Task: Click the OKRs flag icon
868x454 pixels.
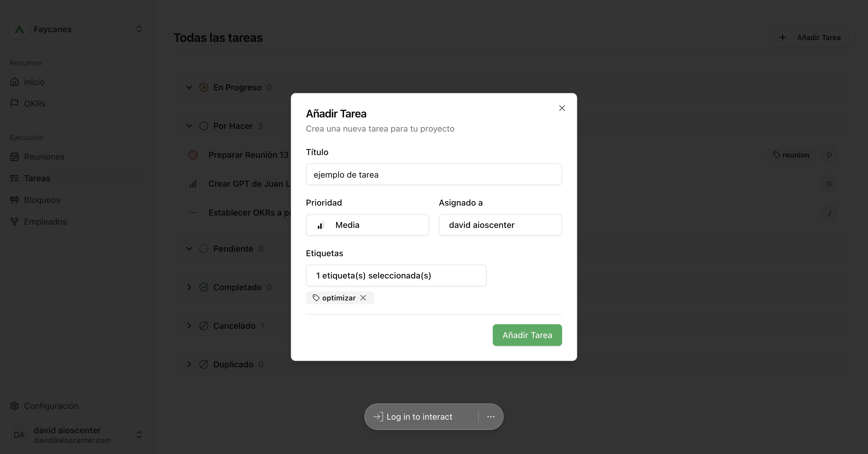Action: pos(14,104)
